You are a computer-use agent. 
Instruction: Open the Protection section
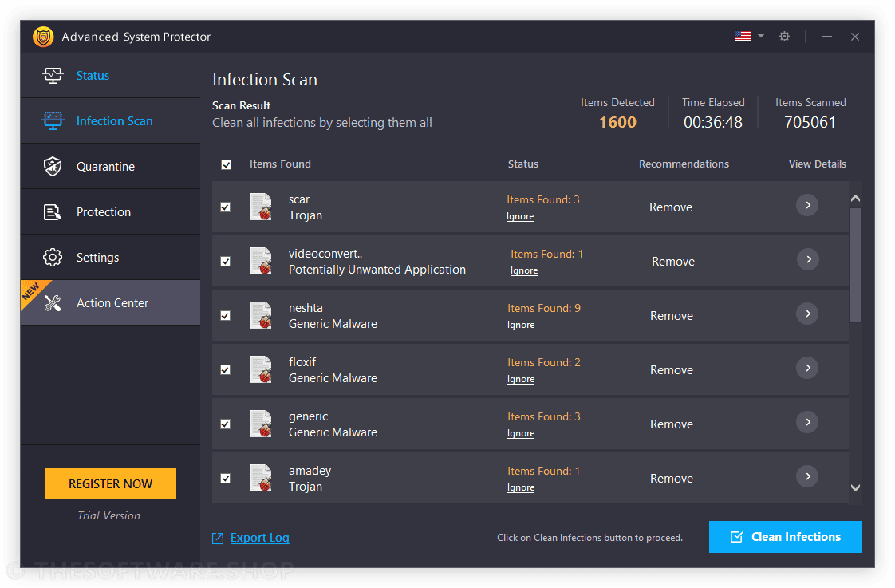tap(110, 211)
